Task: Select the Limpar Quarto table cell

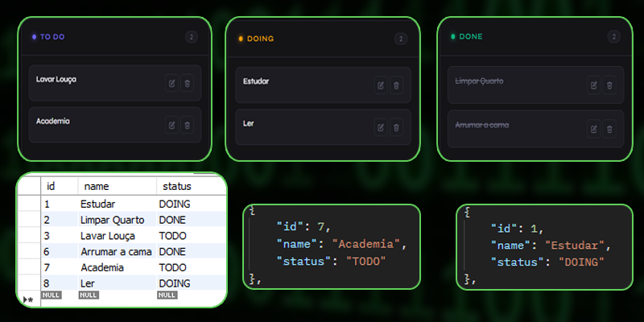Action: [x=117, y=220]
